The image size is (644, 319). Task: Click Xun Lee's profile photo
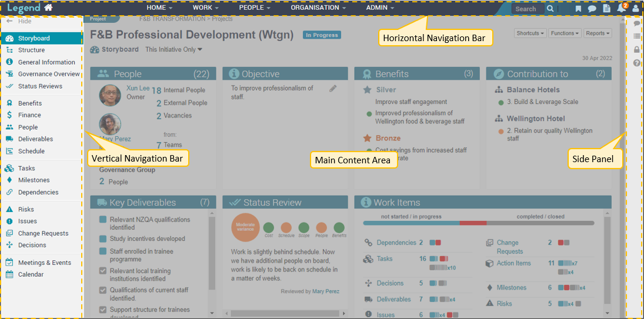[110, 96]
